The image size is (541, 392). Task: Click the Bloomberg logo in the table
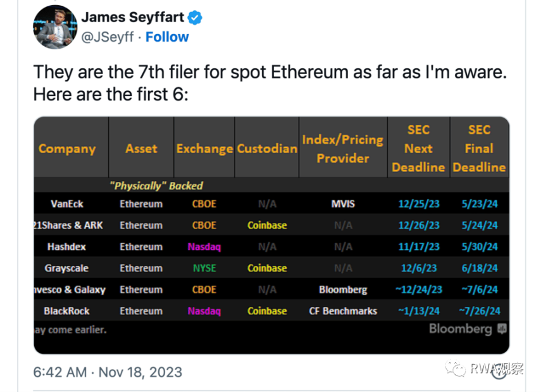(x=460, y=329)
